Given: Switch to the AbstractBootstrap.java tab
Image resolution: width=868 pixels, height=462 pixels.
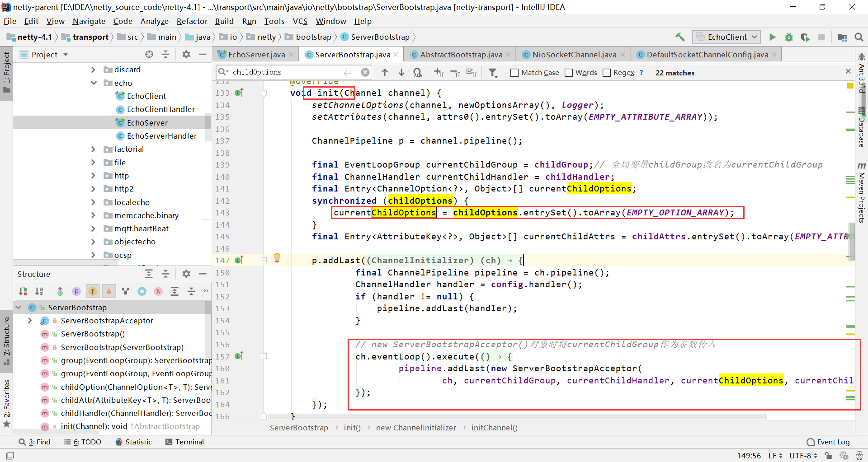Looking at the screenshot, I should [x=460, y=55].
